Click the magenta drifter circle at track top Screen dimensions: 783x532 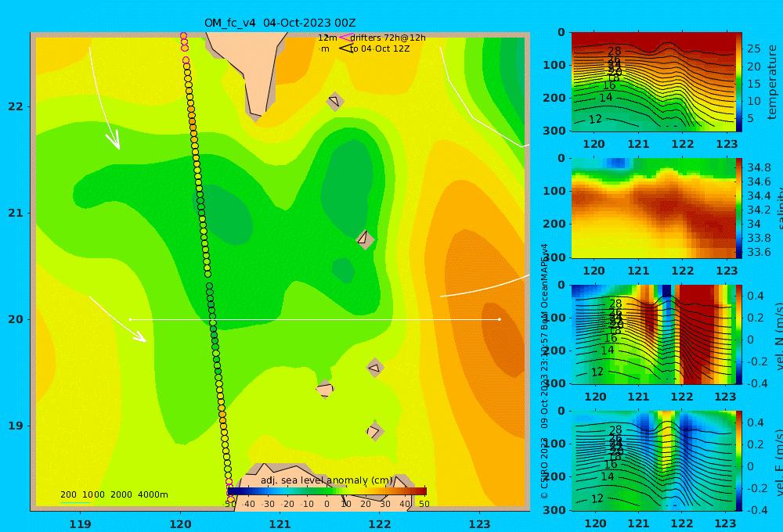pos(183,36)
